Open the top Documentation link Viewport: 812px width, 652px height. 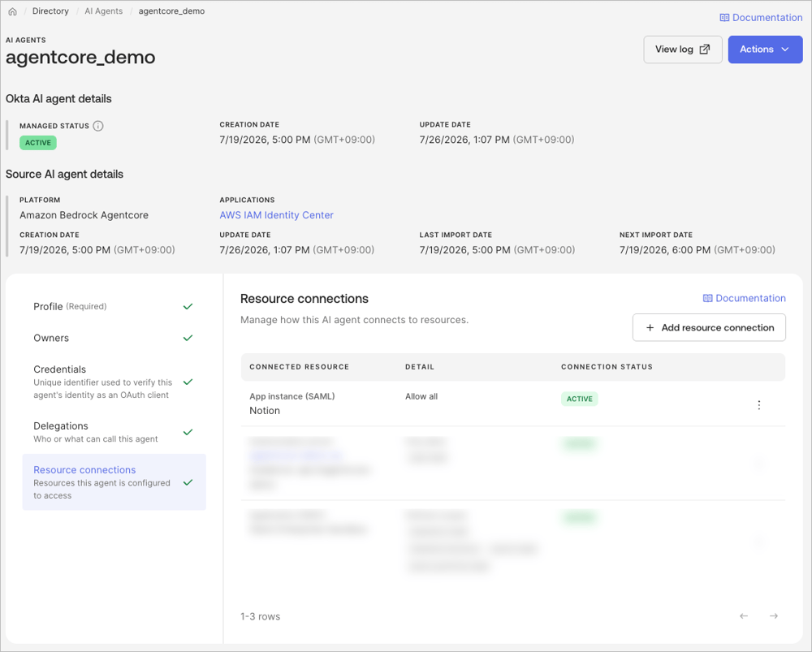[761, 18]
